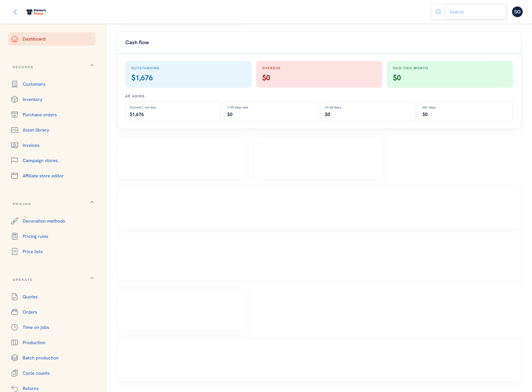Click the Cycle counts clipboard icon

click(x=15, y=373)
